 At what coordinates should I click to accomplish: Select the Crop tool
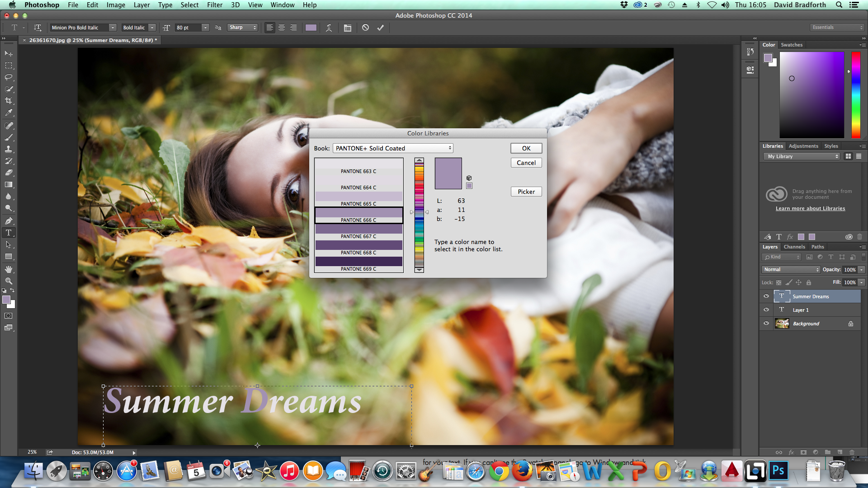coord(9,101)
